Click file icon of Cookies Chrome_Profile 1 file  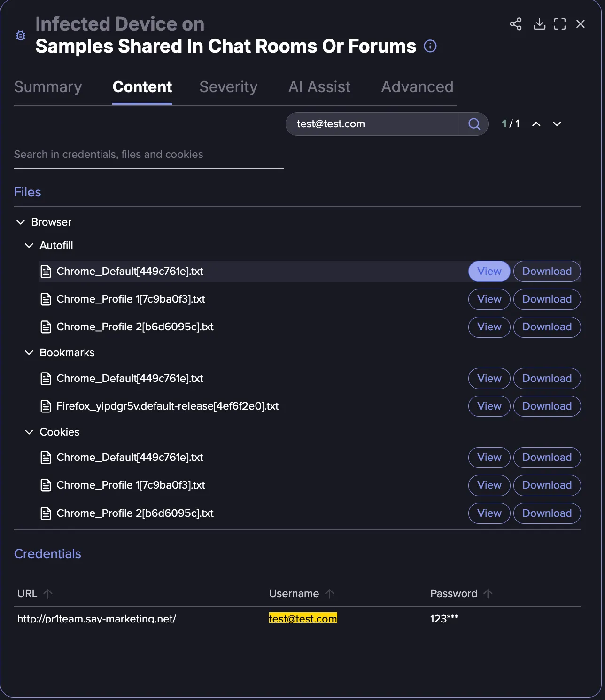pyautogui.click(x=46, y=485)
